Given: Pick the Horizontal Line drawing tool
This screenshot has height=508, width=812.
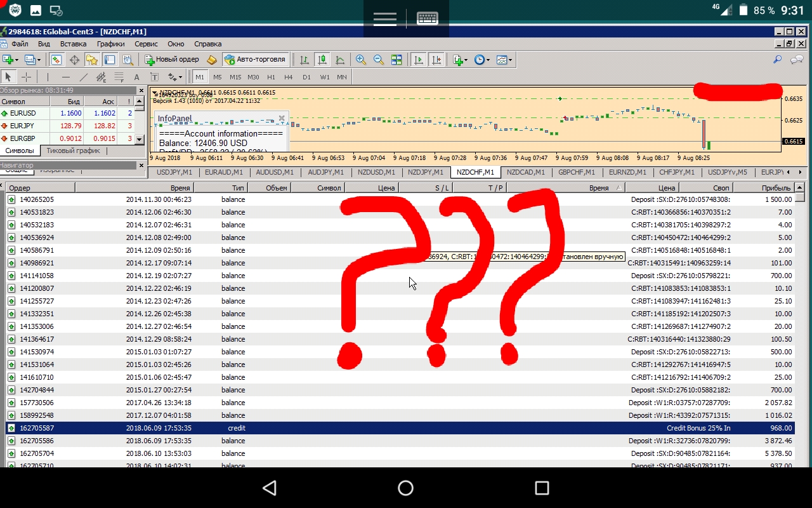Looking at the screenshot, I should pos(65,77).
